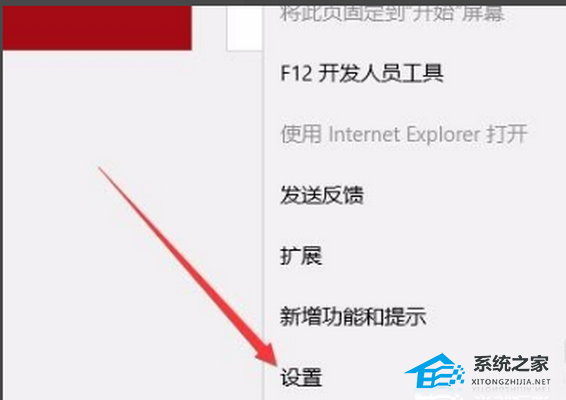
Task: Click greyed 使用 Internet Explorer 打开 entry
Action: click(x=404, y=134)
